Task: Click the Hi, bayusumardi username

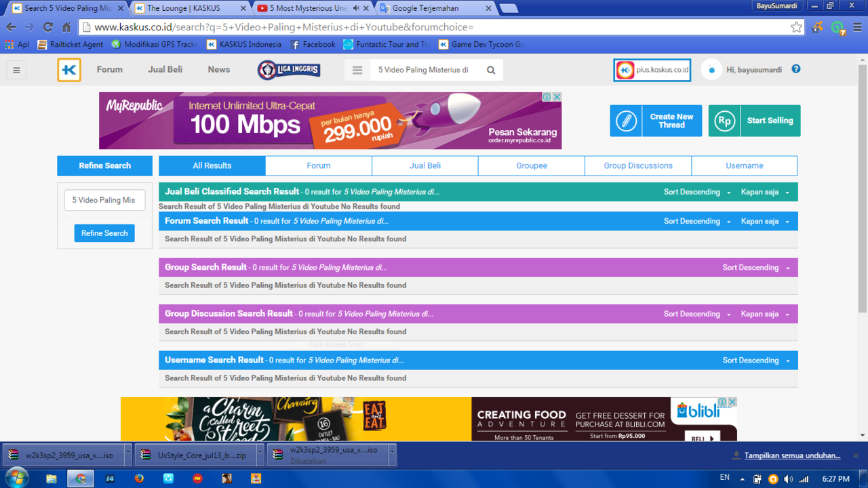Action: 754,70
